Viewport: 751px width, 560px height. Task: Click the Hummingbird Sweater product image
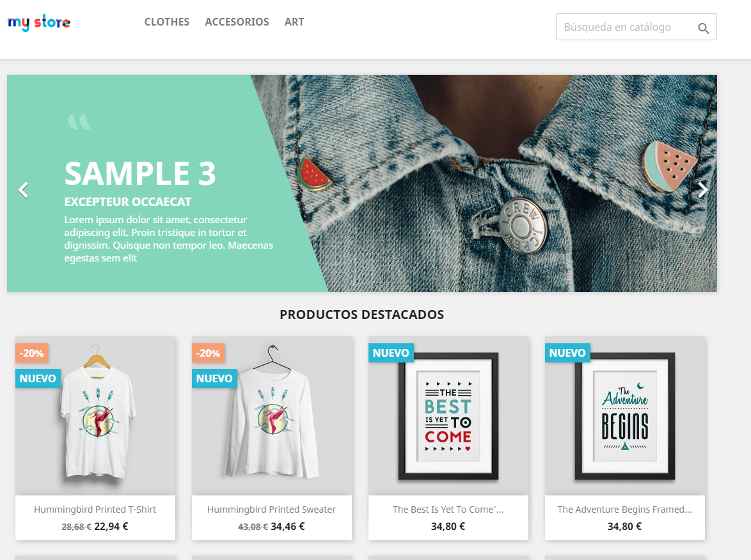(272, 416)
